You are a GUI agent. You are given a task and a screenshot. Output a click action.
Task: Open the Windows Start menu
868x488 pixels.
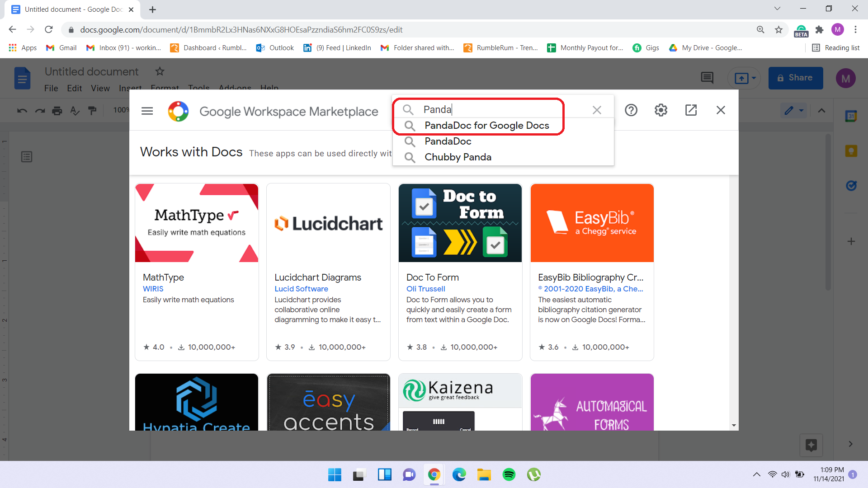click(335, 474)
